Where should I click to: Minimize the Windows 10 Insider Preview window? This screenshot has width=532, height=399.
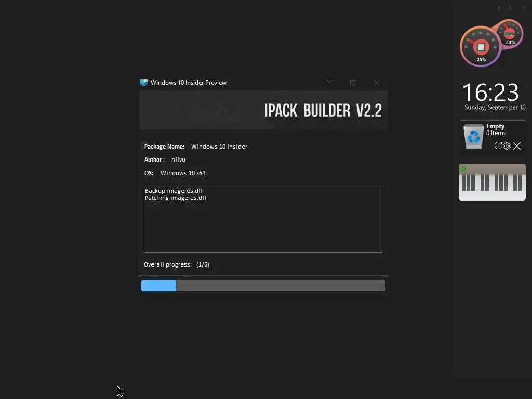pyautogui.click(x=329, y=83)
